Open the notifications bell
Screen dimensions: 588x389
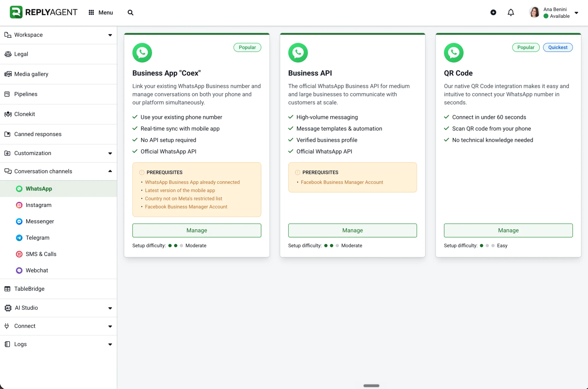[511, 12]
